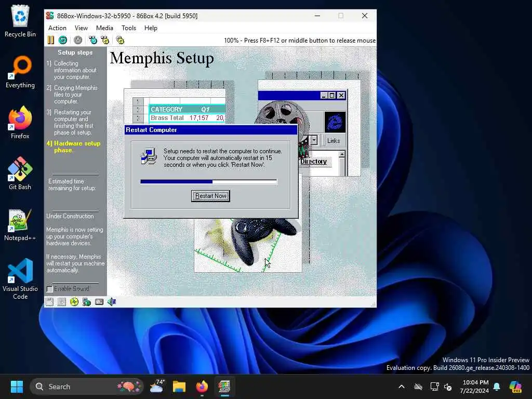This screenshot has width=532, height=399.
Task: Click the 'Under Construction' text
Action: 70,216
